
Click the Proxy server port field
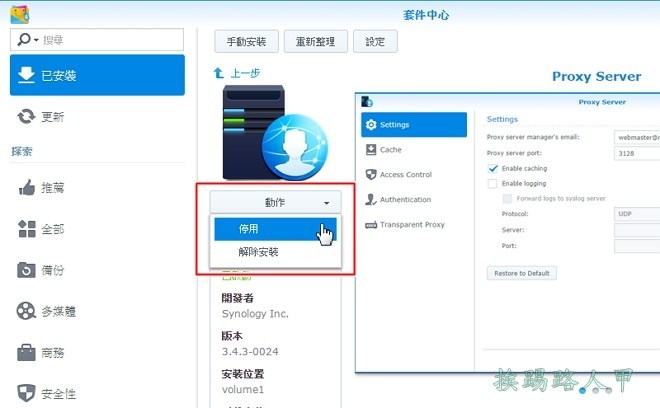pos(637,153)
